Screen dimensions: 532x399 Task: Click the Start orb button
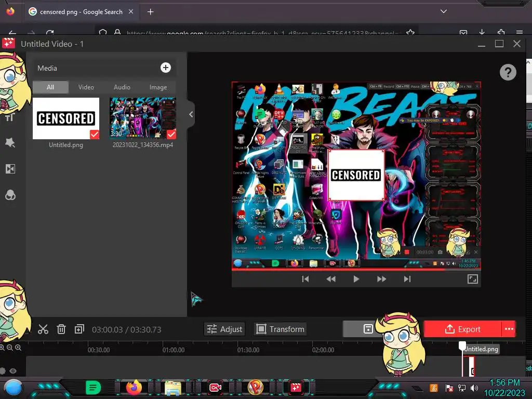pyautogui.click(x=14, y=388)
